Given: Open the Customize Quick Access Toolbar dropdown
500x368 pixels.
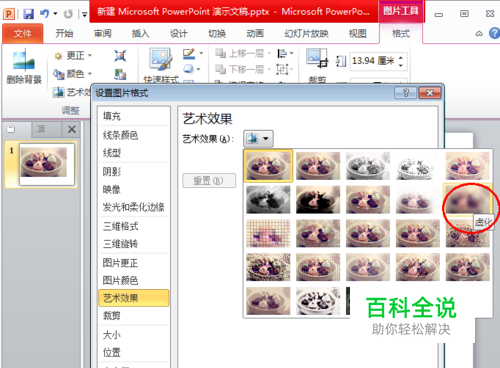Looking at the screenshot, I should tap(85, 14).
